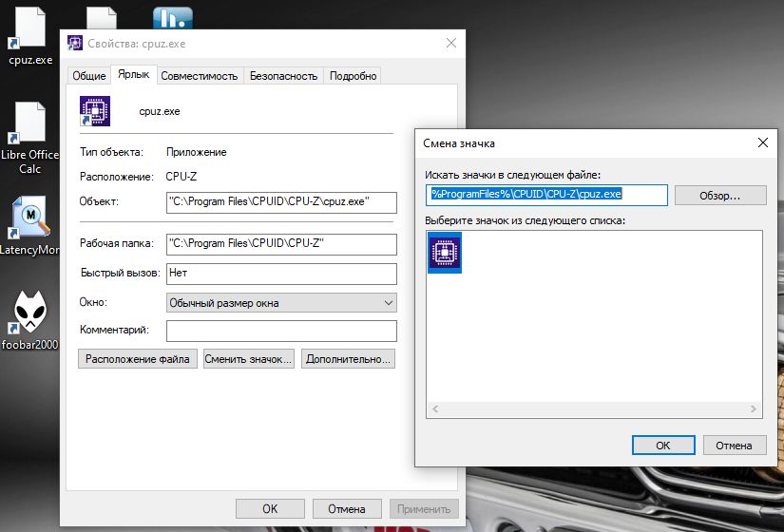Click the icon file path field
The height and width of the screenshot is (532, 784).
point(546,195)
